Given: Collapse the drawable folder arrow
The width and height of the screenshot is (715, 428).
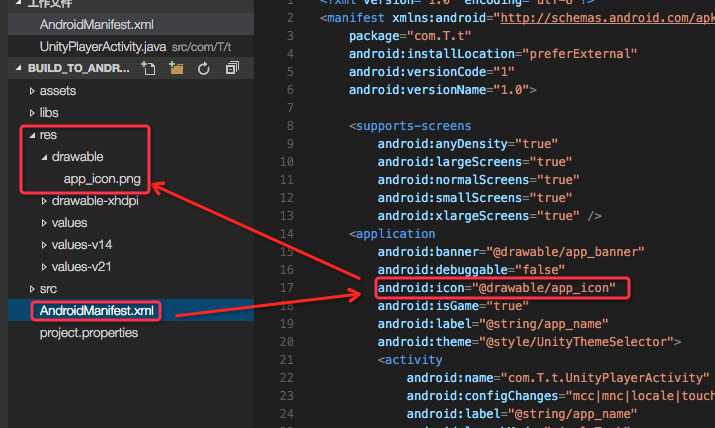Looking at the screenshot, I should (x=44, y=157).
